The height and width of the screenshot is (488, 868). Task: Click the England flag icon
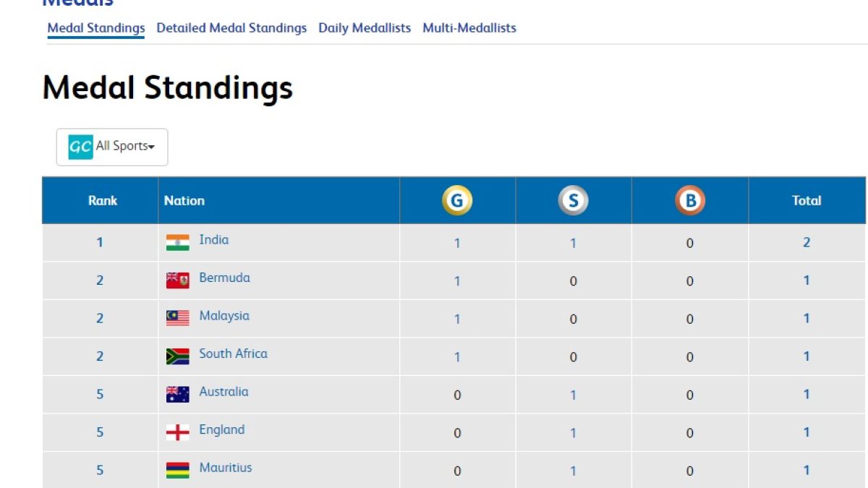click(x=177, y=432)
